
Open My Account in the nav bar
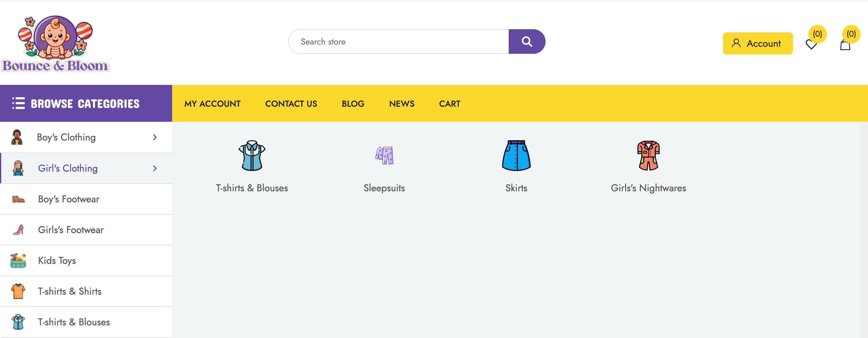pos(212,104)
